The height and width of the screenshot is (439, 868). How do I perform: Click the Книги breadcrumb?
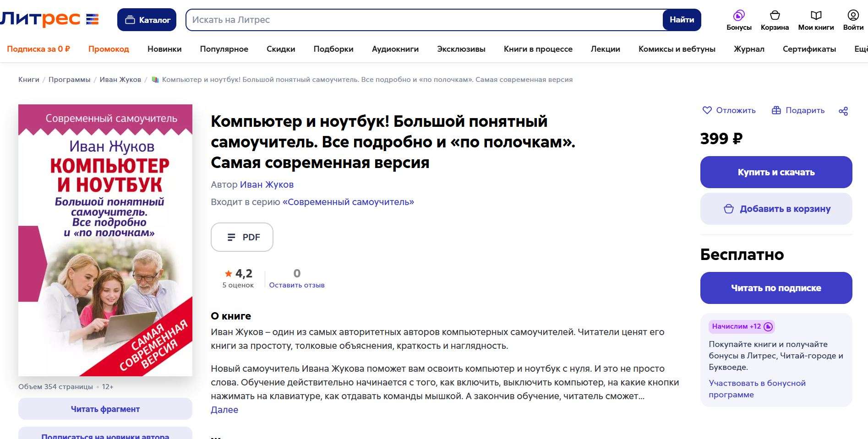click(29, 80)
